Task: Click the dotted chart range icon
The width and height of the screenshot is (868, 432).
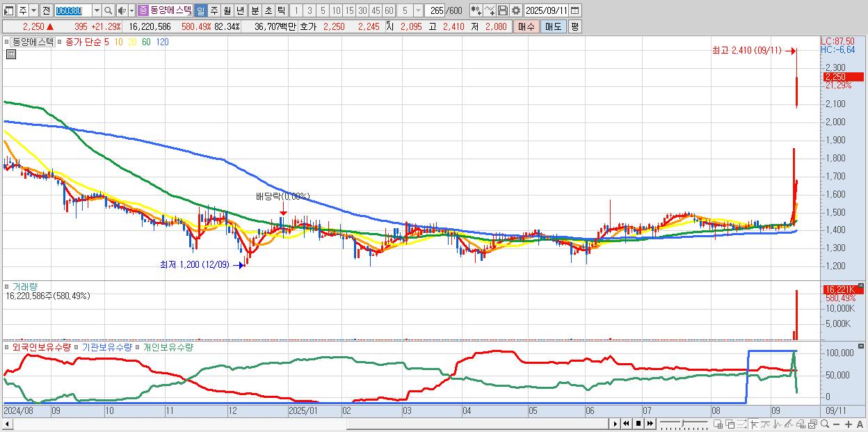Action: point(741,424)
